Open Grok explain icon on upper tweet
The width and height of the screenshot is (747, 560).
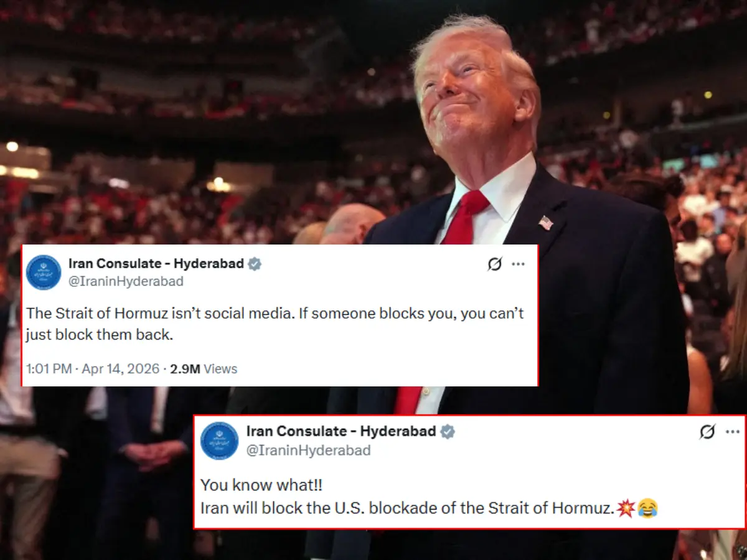coord(494,264)
